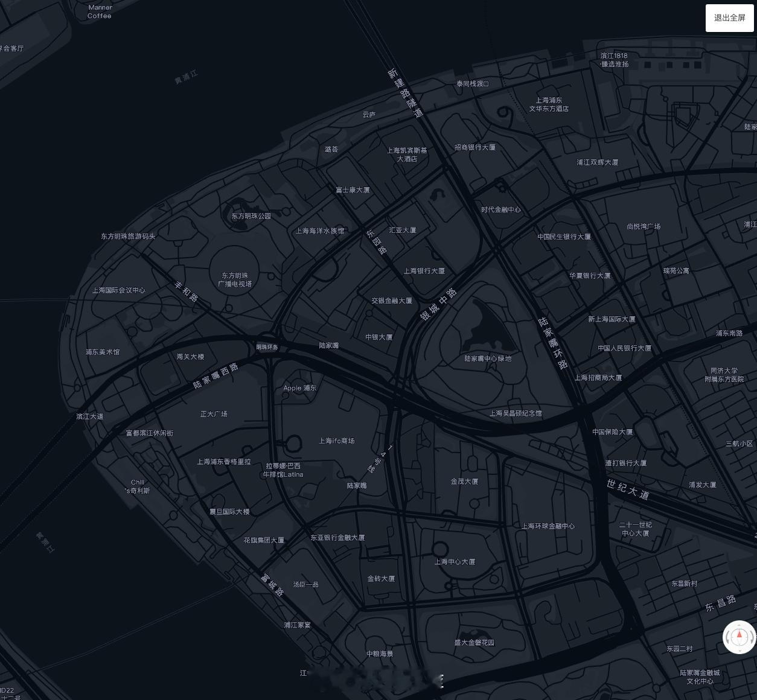757x700 pixels.
Task: Select the 盛大金磐花园 label
Action: click(x=474, y=643)
